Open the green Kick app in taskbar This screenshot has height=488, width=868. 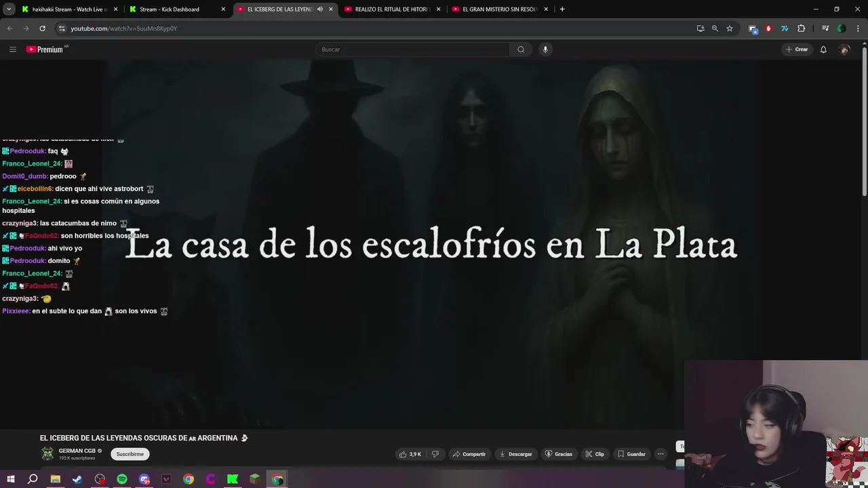(233, 479)
